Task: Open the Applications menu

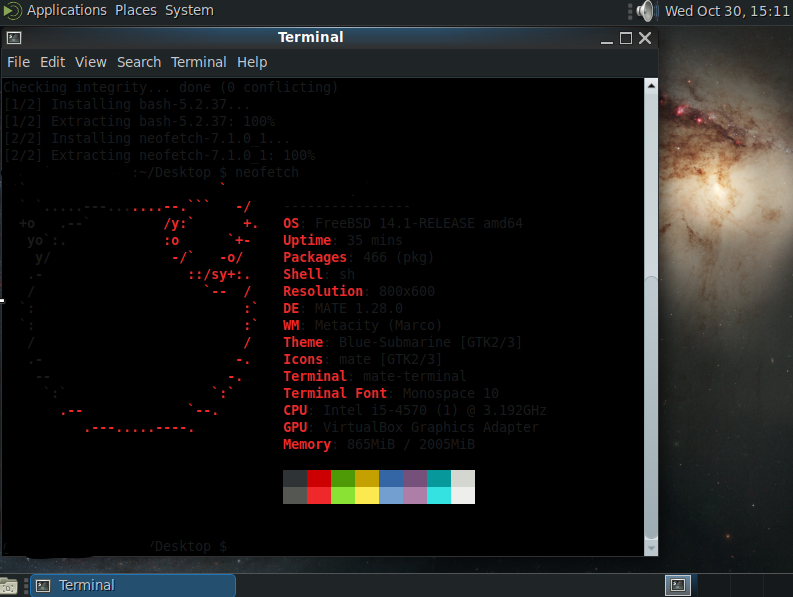Action: tap(67, 10)
